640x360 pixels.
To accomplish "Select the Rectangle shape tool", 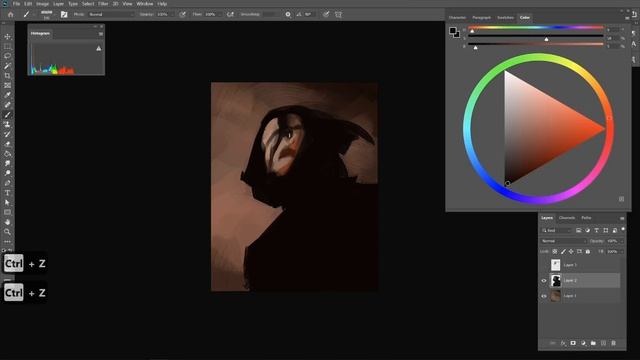I will point(7,213).
